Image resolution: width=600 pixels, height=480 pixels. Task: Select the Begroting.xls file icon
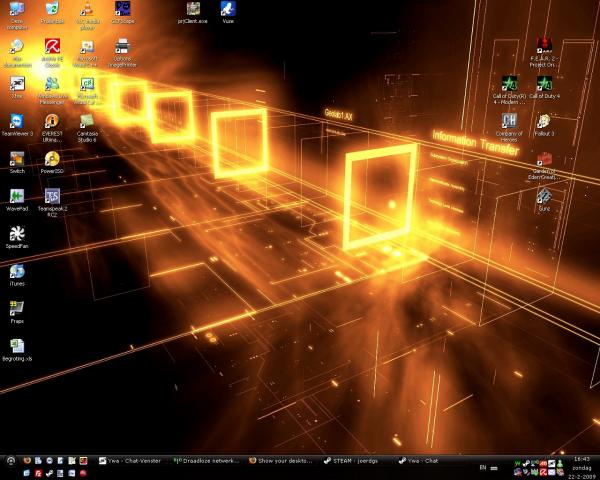coord(17,346)
